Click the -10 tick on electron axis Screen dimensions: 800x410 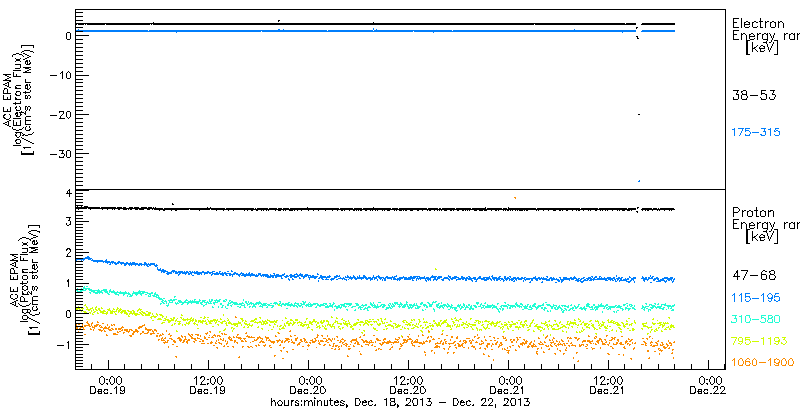(59, 75)
